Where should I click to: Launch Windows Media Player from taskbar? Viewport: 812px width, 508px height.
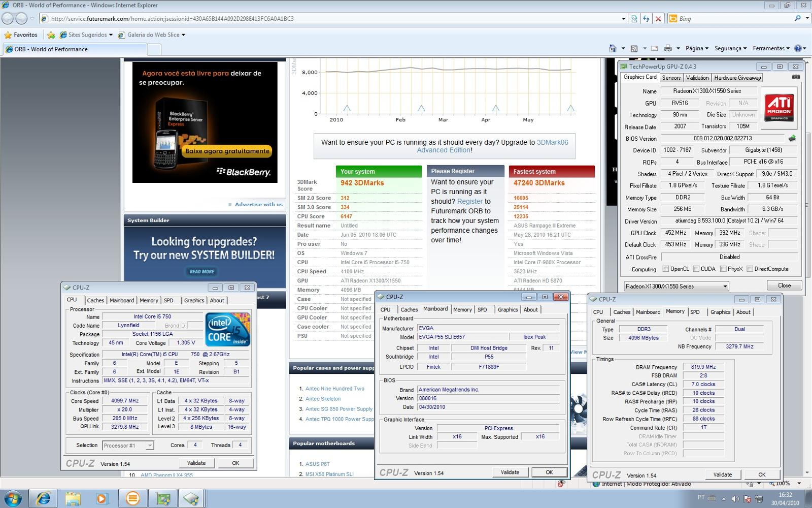[102, 498]
